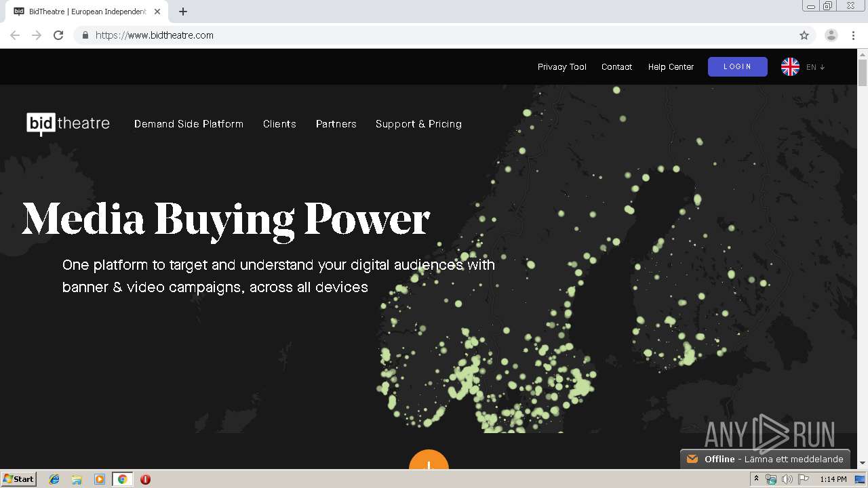
Task: Click the padlock site security icon
Action: click(85, 35)
